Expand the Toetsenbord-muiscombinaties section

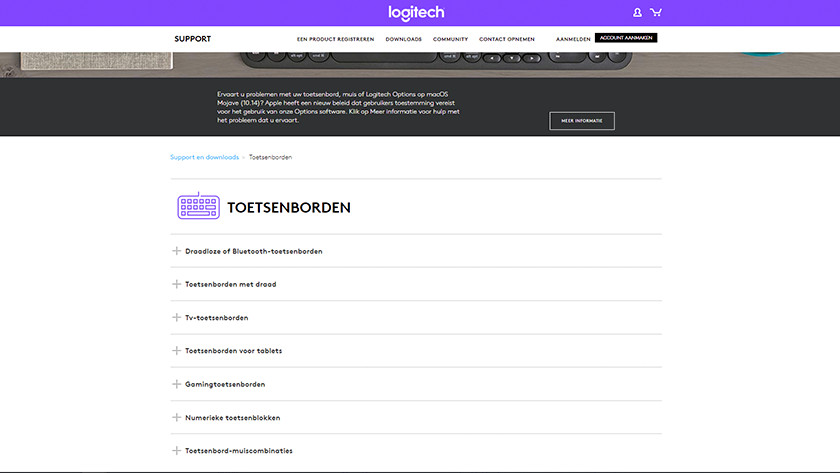[x=238, y=451]
